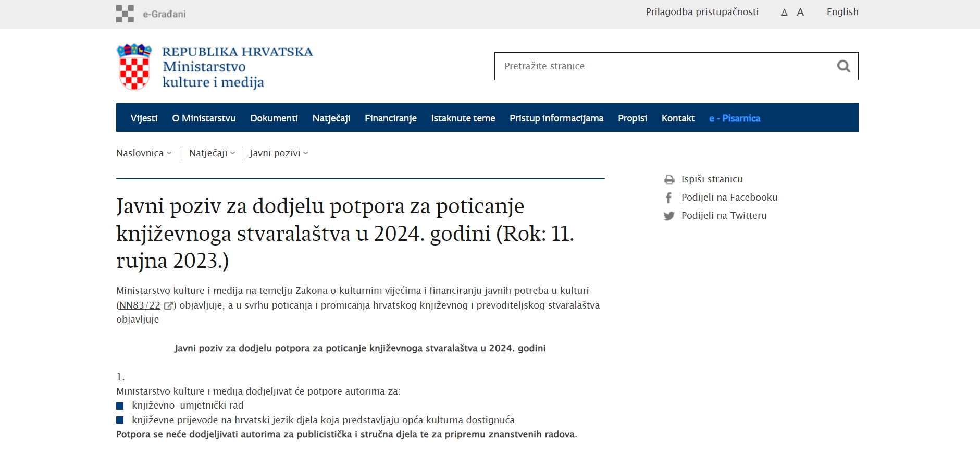Open the Dokumenti menu item
The image size is (980, 454).
click(x=274, y=118)
